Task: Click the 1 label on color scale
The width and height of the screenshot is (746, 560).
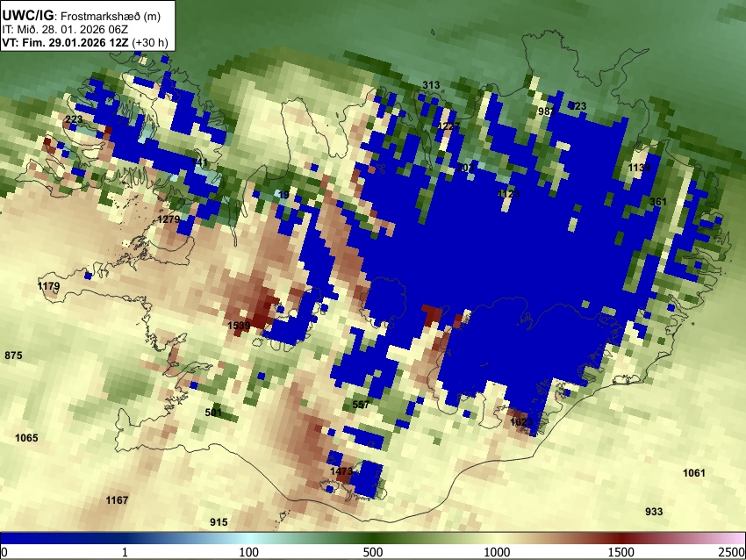Action: point(125,552)
